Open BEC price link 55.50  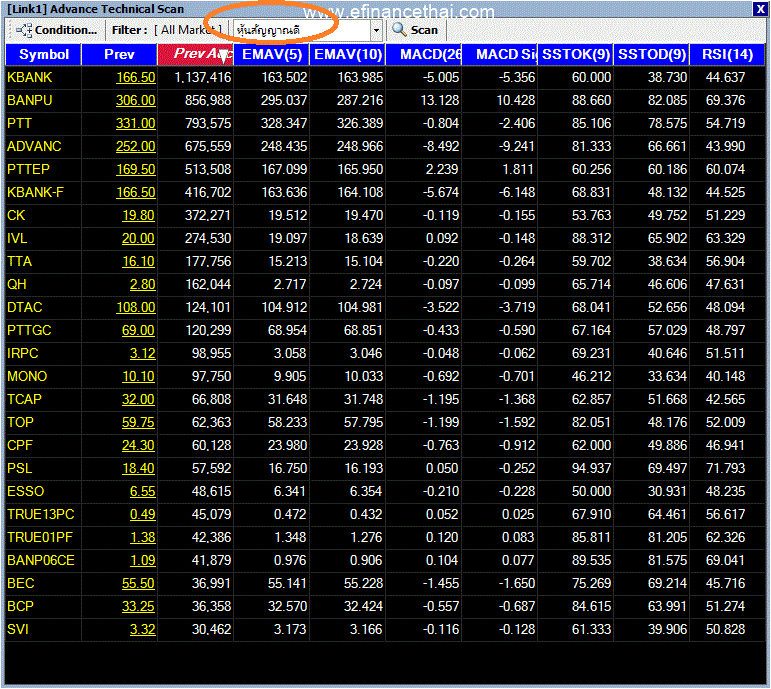click(139, 583)
